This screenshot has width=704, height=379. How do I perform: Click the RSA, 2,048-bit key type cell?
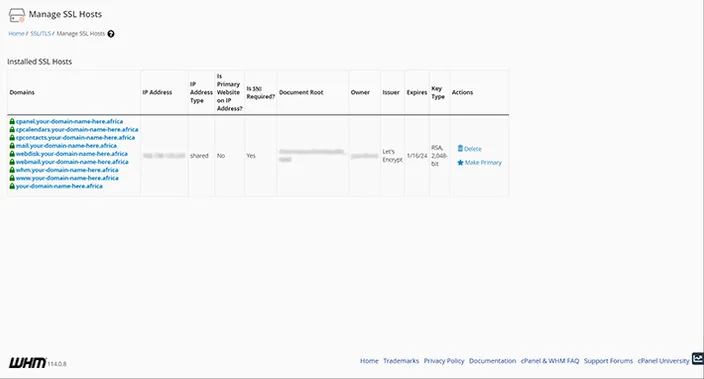439,155
